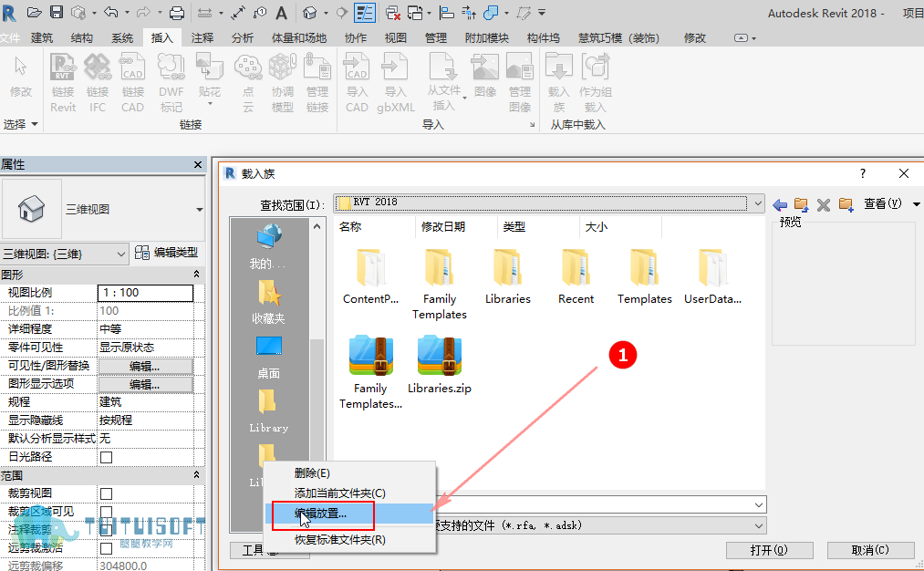This screenshot has width=924, height=571.
Task: Toggle the 裁剪视图 checkbox
Action: [x=106, y=493]
